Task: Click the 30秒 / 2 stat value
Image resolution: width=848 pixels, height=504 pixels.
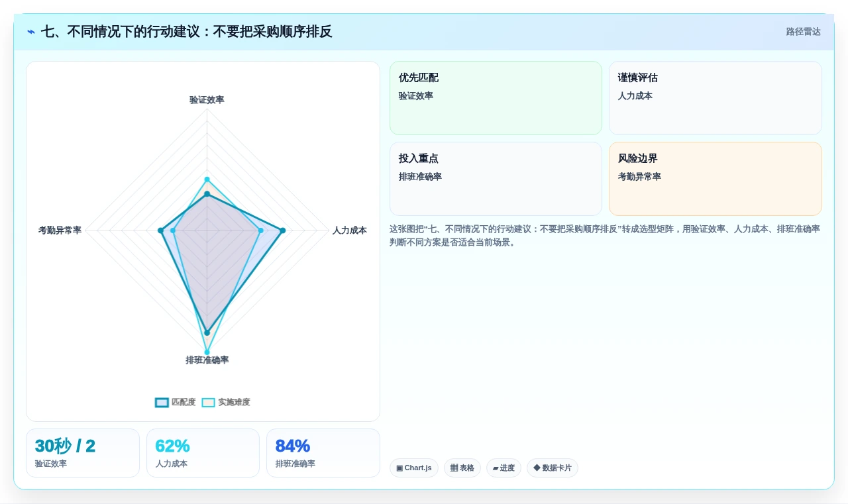Action: (x=65, y=446)
